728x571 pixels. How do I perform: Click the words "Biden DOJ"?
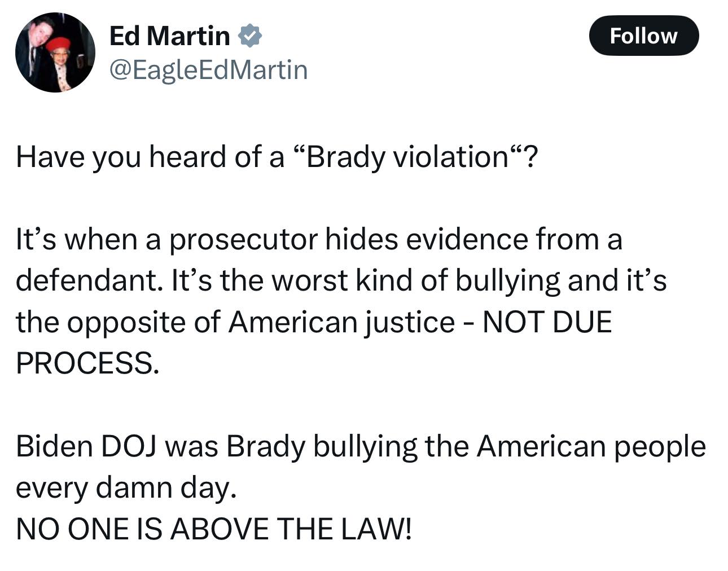[x=88, y=446]
